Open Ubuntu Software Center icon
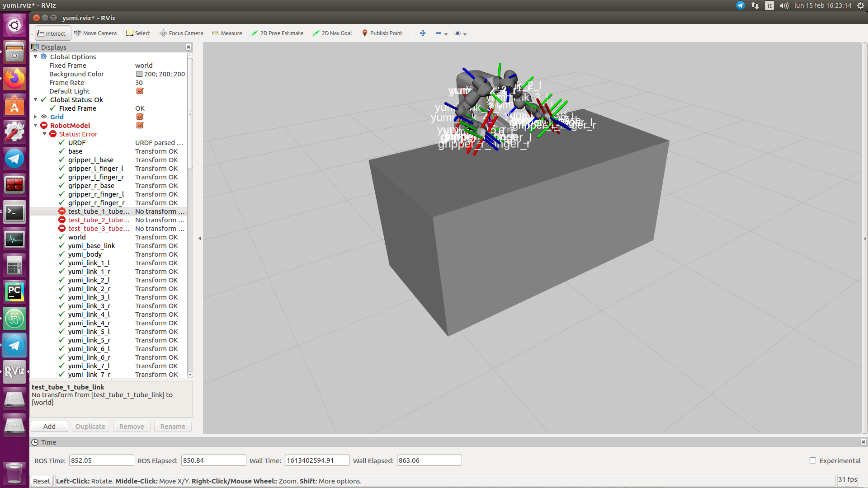Image resolution: width=868 pixels, height=488 pixels. [x=14, y=106]
